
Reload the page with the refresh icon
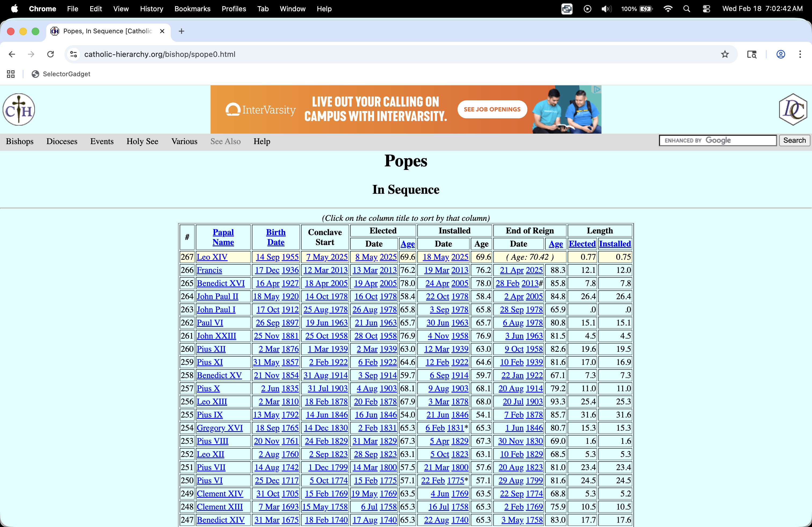(x=50, y=54)
